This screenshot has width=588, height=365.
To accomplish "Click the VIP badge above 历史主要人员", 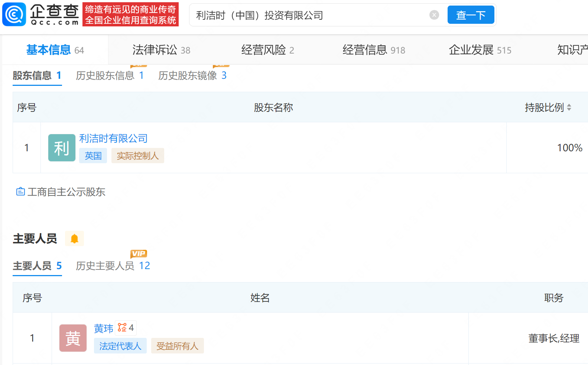I will point(139,253).
